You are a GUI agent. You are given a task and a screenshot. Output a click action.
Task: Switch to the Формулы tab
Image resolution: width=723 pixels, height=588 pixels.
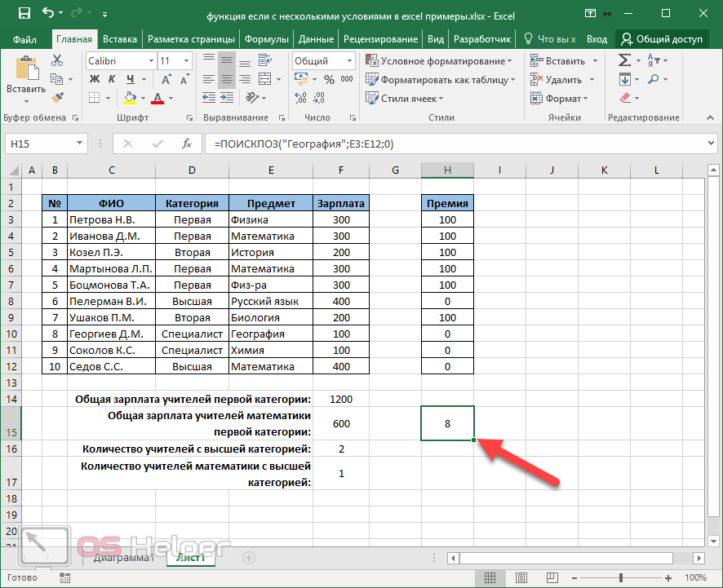click(267, 39)
